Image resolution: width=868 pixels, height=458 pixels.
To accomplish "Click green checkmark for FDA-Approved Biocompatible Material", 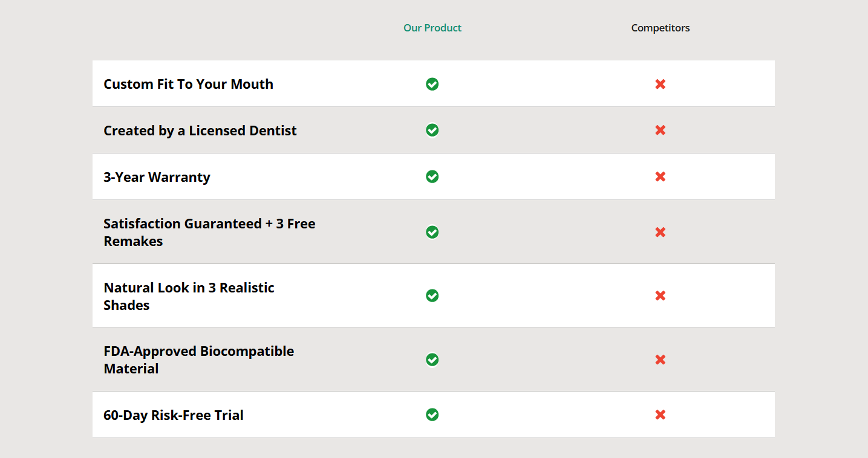I will pyautogui.click(x=432, y=360).
